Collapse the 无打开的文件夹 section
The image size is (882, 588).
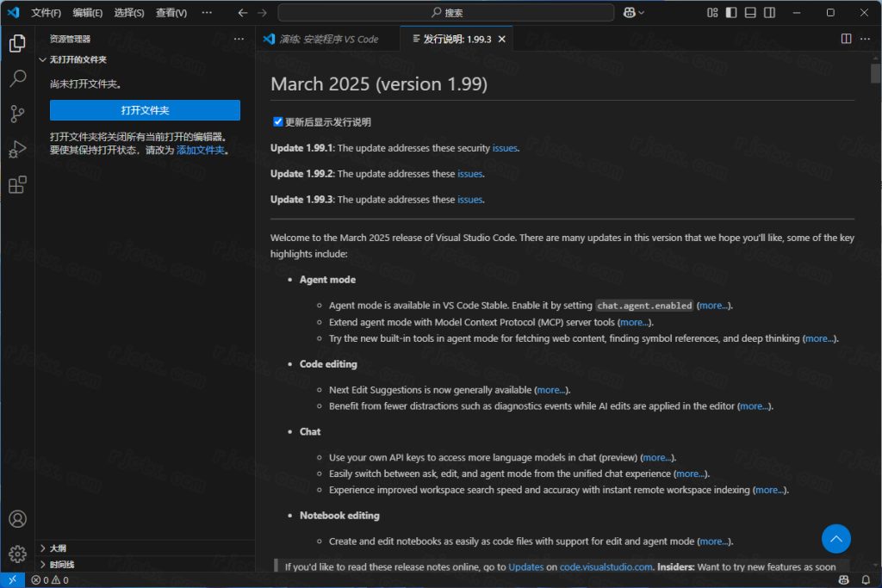click(145, 59)
